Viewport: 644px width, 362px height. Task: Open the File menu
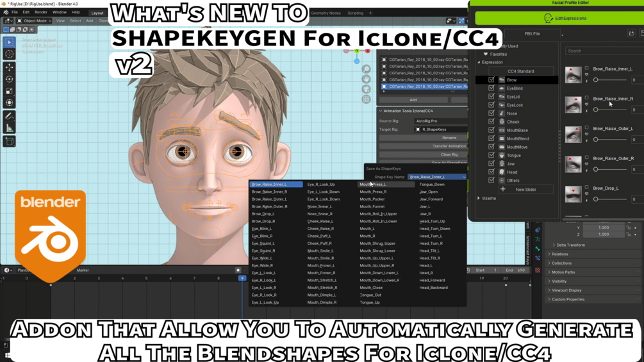pyautogui.click(x=14, y=12)
